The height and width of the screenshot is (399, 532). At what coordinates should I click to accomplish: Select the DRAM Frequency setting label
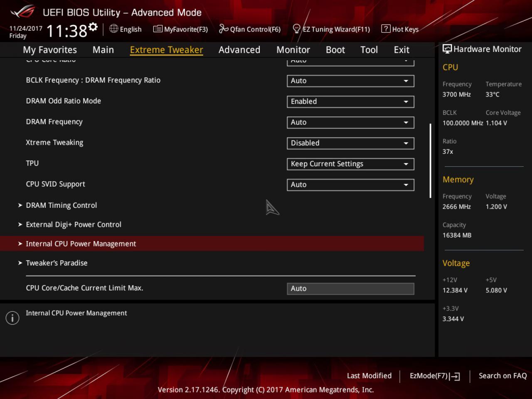tap(54, 122)
